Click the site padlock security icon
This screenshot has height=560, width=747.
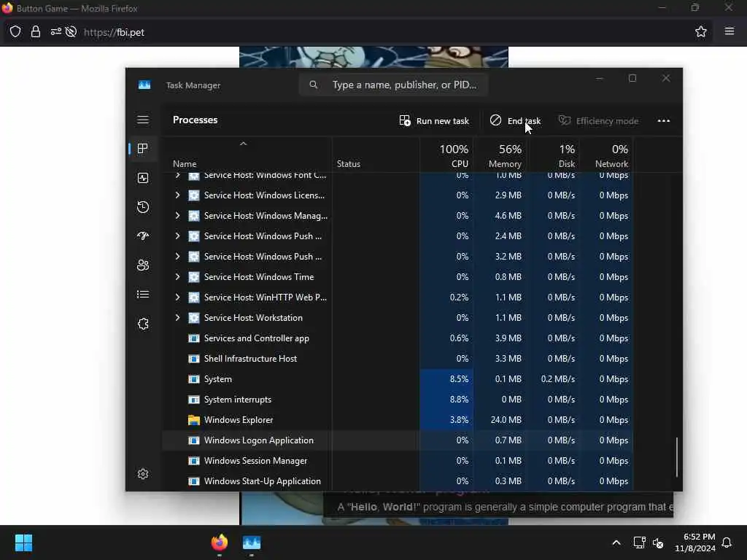tap(36, 32)
